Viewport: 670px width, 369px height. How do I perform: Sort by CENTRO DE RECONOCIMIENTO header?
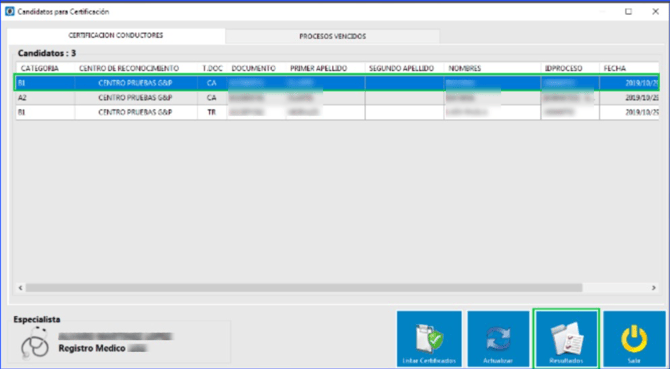point(136,68)
